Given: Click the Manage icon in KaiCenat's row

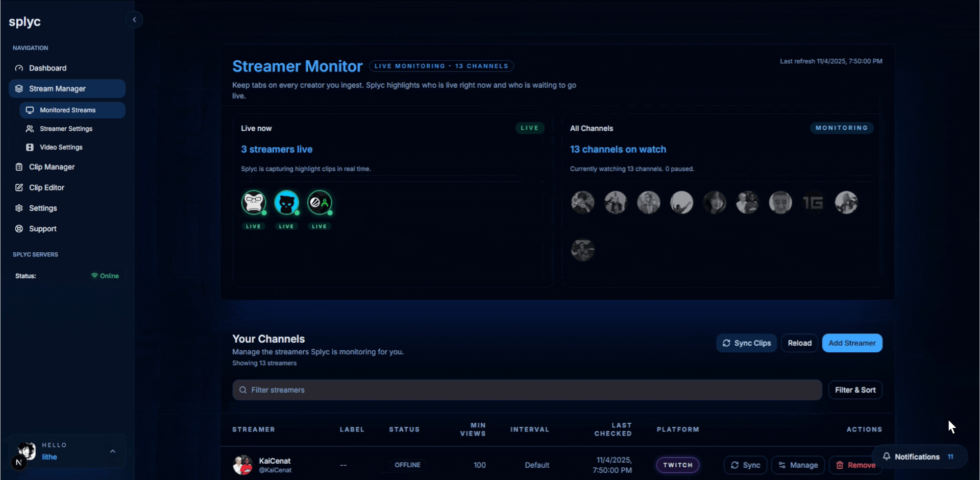Looking at the screenshot, I should (x=784, y=465).
